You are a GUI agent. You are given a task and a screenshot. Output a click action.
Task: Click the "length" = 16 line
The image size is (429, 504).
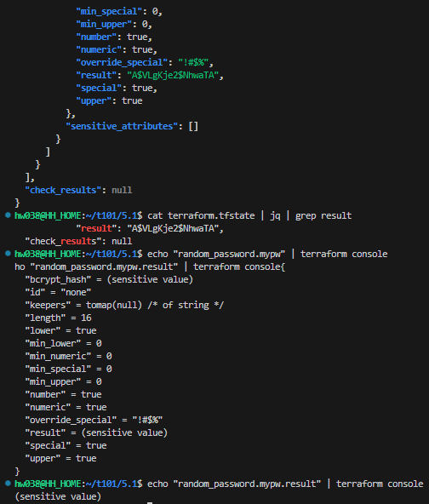point(58,318)
